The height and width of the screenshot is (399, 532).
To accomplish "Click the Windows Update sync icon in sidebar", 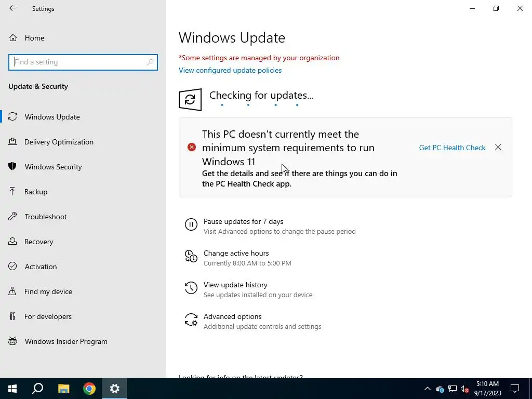I will pos(12,117).
